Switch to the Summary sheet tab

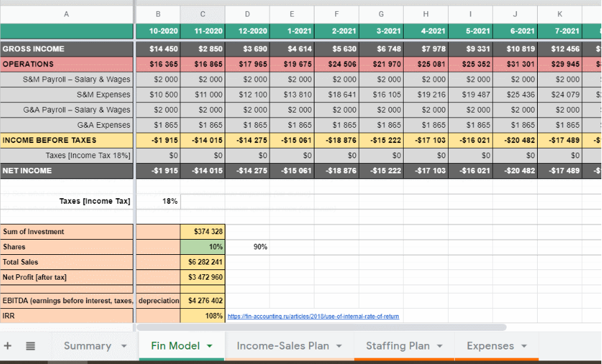pos(87,346)
